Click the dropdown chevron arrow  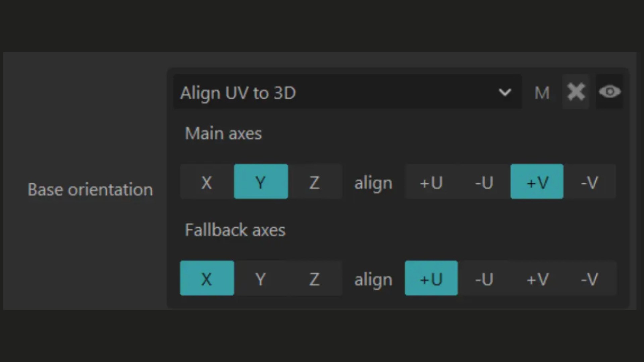tap(505, 92)
